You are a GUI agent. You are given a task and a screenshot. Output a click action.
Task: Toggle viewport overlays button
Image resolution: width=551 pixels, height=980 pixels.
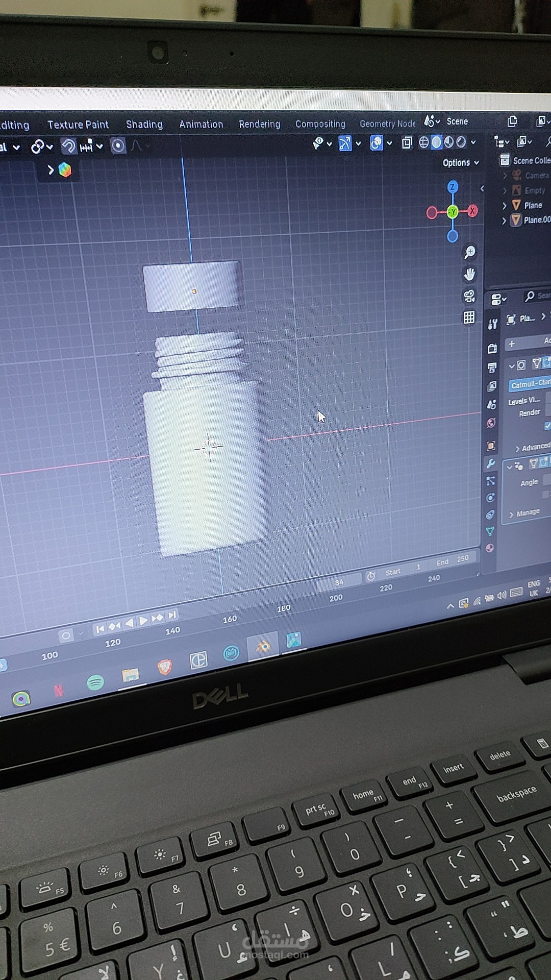377,143
